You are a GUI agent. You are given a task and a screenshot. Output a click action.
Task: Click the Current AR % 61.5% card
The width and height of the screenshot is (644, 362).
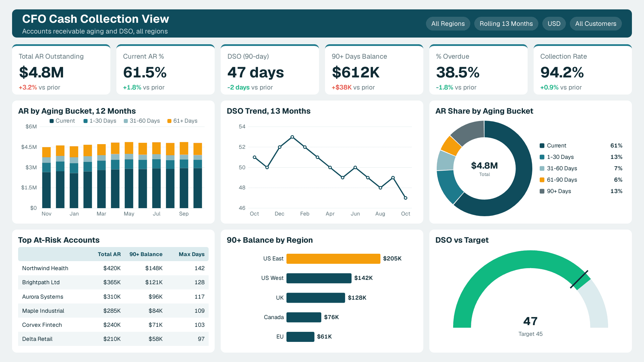pyautogui.click(x=165, y=69)
